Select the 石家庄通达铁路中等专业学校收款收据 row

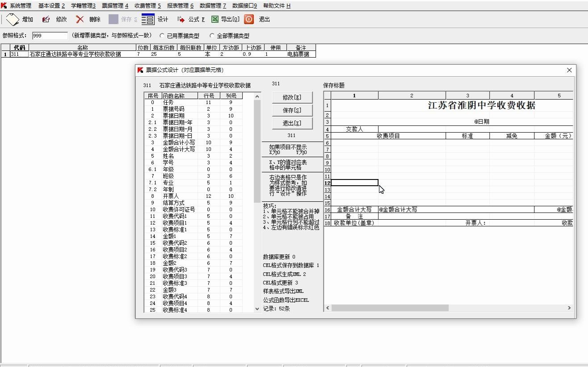click(158, 54)
